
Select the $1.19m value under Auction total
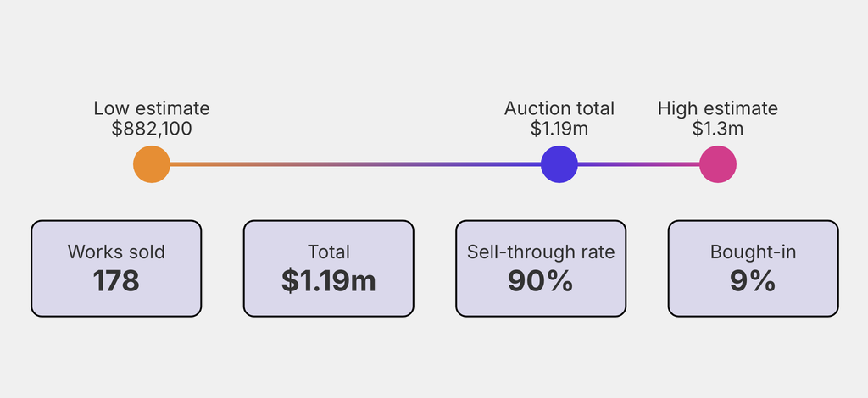[559, 129]
